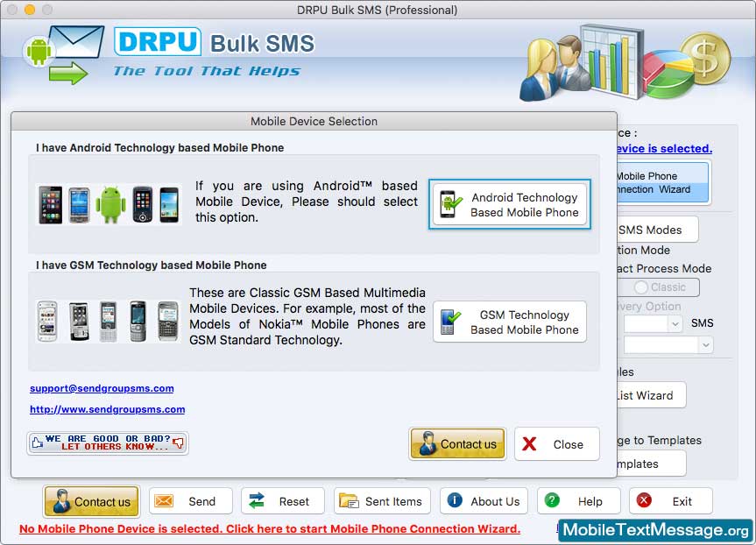This screenshot has width=756, height=545.
Task: Click the Android envelope logo in the header
Action: coord(63,55)
